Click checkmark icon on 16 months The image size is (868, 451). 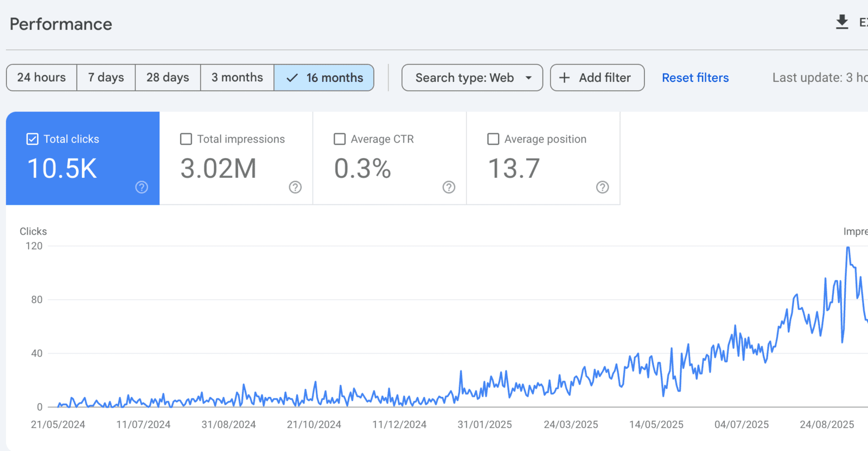pyautogui.click(x=292, y=78)
